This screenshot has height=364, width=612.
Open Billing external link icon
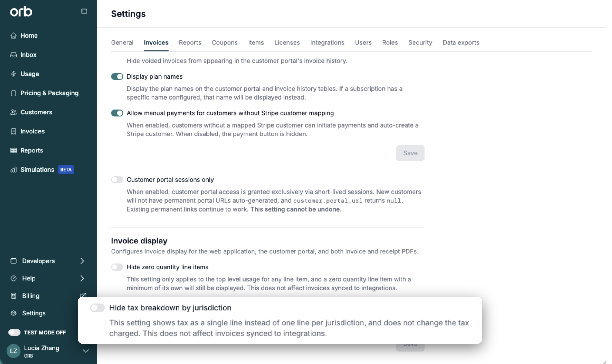point(83,295)
